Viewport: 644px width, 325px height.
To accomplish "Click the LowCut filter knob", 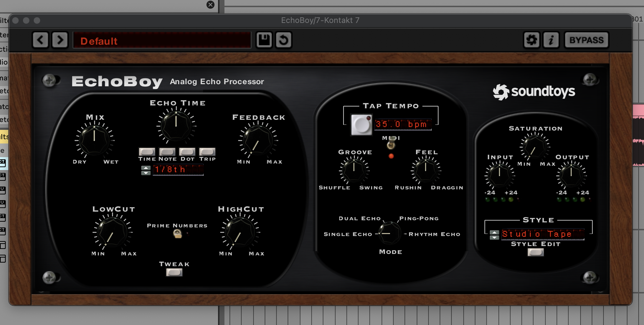I will pos(112,232).
